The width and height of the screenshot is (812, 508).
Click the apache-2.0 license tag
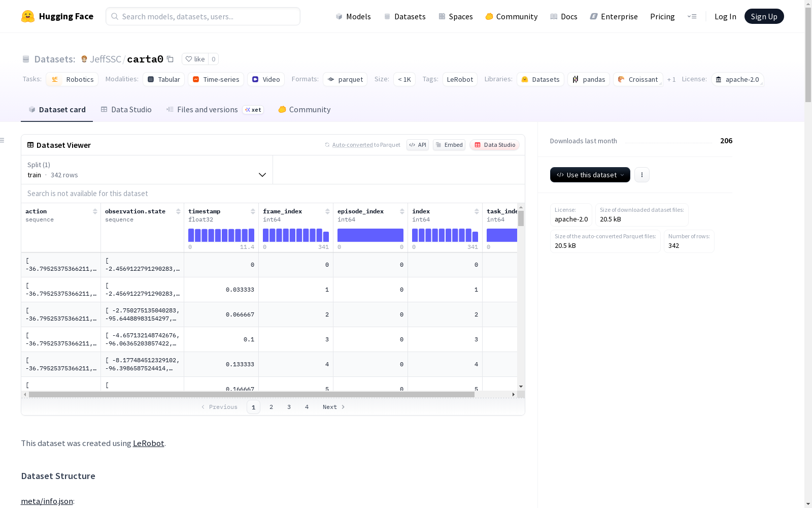point(737,79)
